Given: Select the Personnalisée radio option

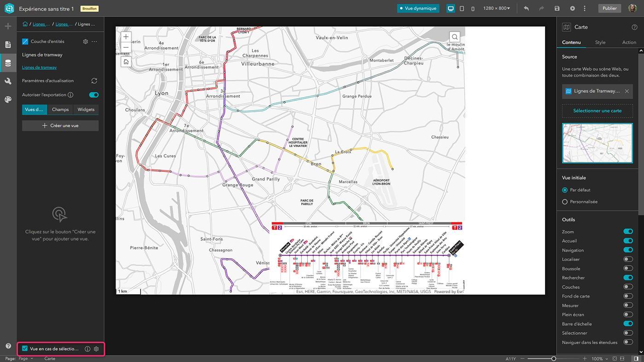Looking at the screenshot, I should tap(565, 202).
